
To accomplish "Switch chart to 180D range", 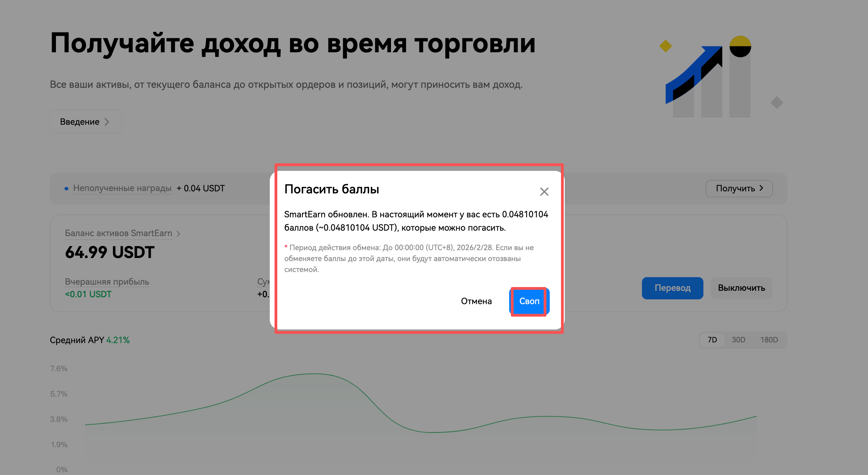I will click(769, 340).
